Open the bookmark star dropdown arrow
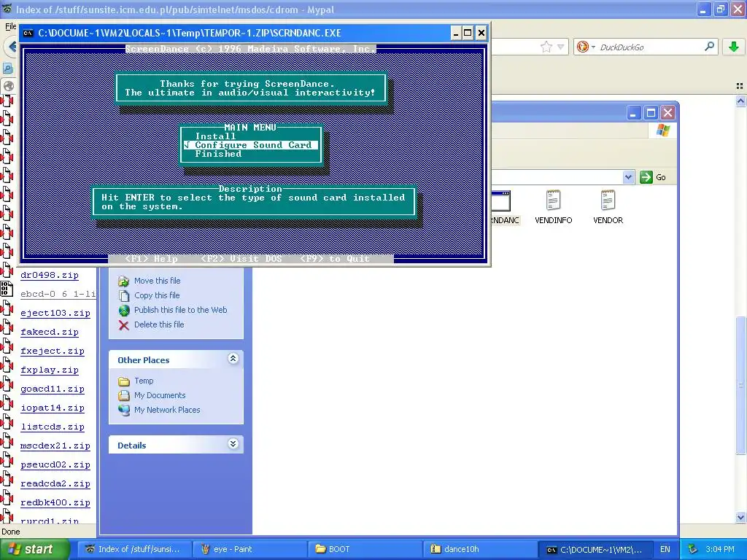The image size is (747, 560). (x=561, y=47)
